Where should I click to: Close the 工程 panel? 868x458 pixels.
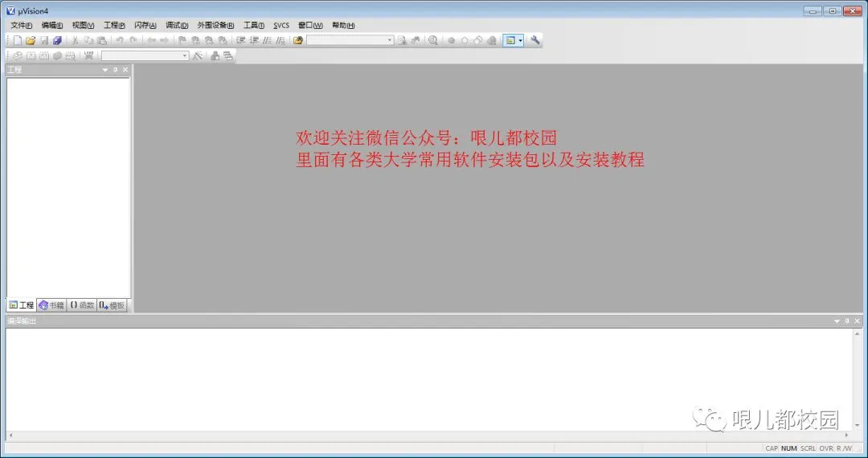click(125, 70)
